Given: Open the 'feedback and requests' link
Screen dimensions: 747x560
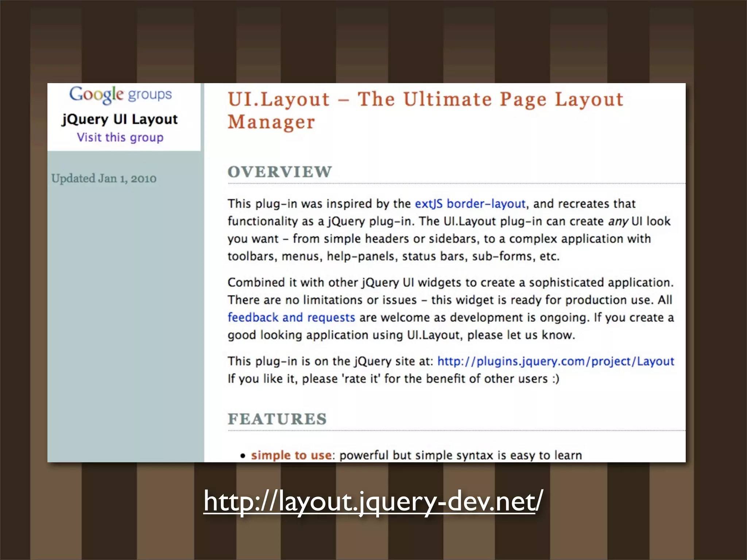Looking at the screenshot, I should click(x=291, y=317).
